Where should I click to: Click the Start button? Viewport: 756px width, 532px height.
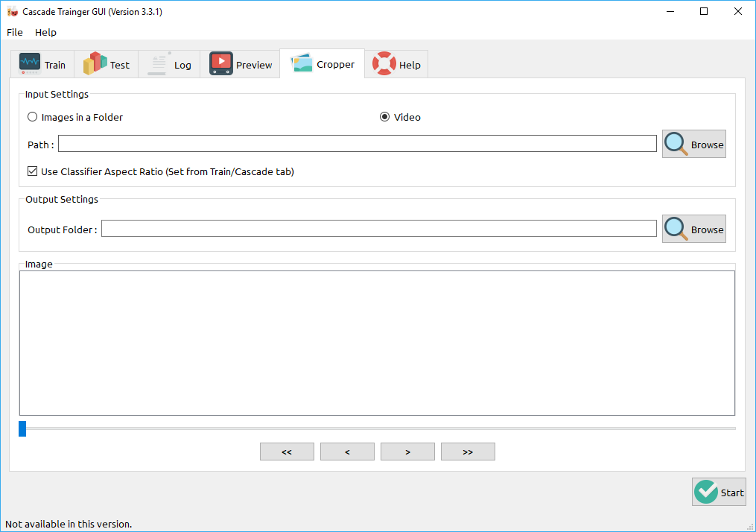tap(719, 492)
